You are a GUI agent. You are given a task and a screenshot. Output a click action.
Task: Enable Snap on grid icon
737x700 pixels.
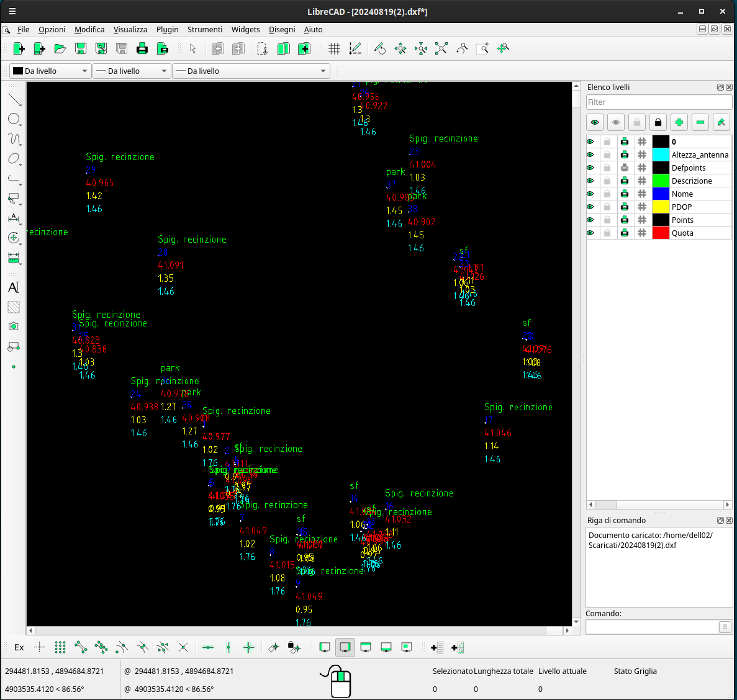tap(60, 647)
